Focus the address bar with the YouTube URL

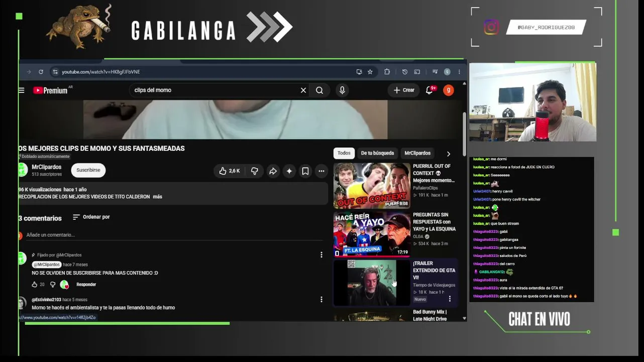click(201, 72)
